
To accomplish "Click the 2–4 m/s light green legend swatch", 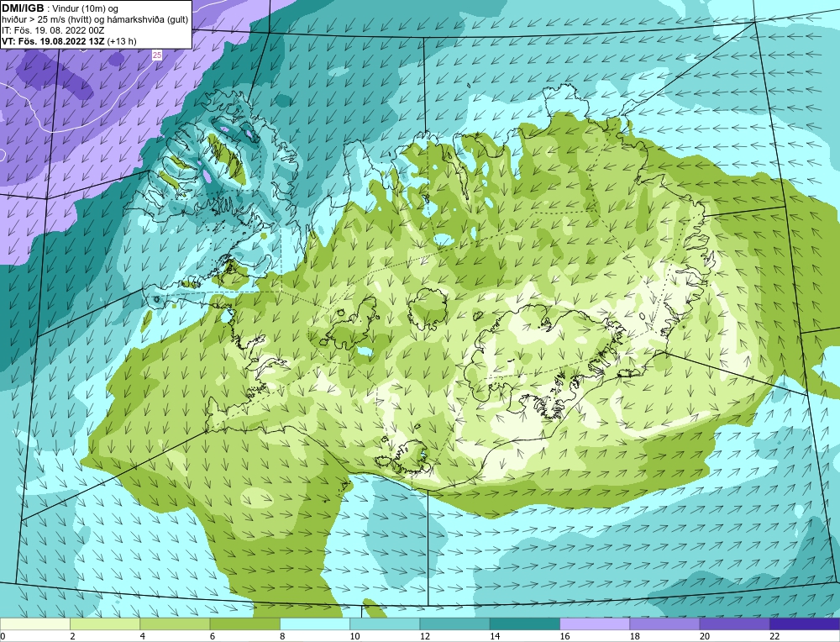I will tap(105, 624).
